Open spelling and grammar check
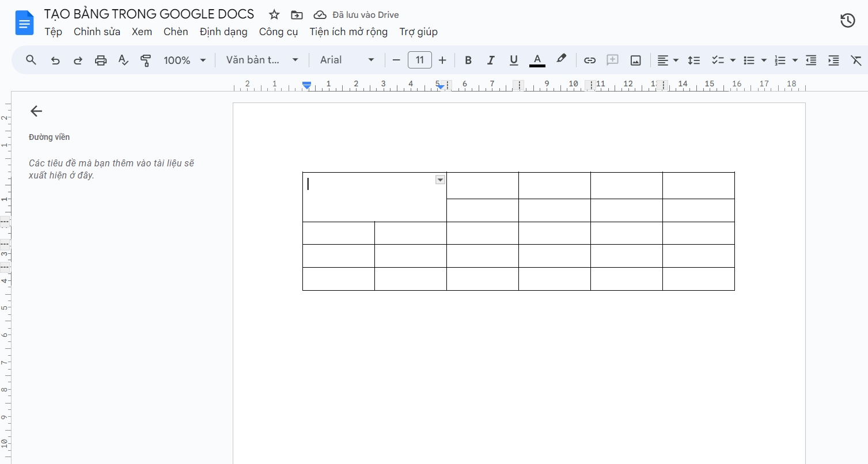Image resolution: width=868 pixels, height=464 pixels. tap(123, 60)
